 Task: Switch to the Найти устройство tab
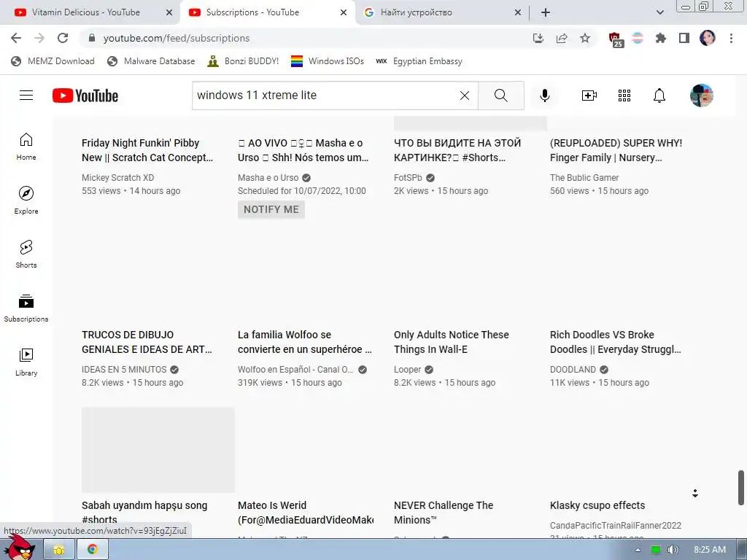416,12
